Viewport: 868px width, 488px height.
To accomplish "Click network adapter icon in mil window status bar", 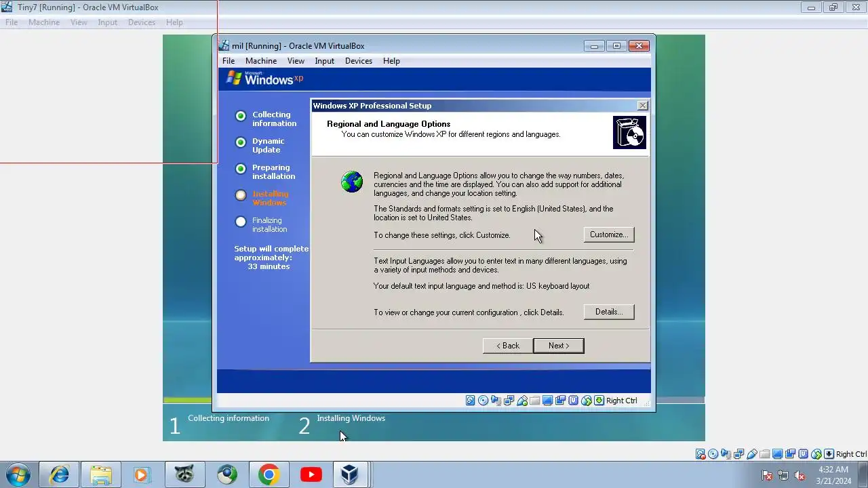I will (x=509, y=401).
